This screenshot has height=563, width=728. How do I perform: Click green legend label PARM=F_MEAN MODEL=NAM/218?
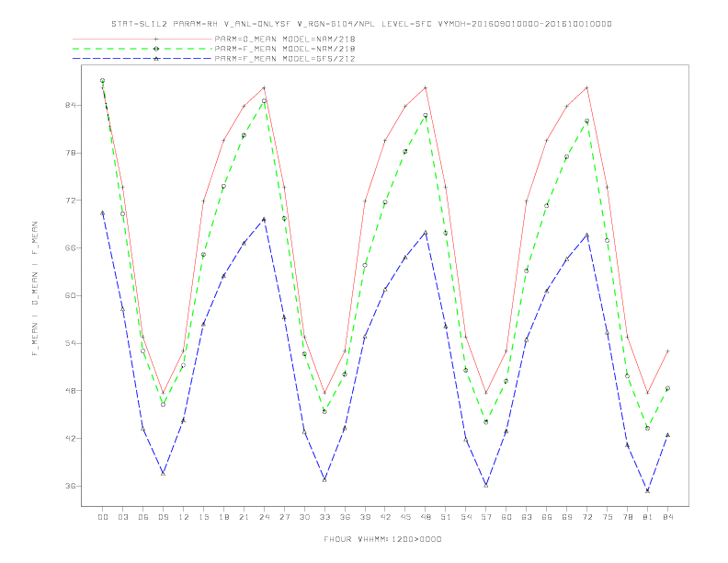[285, 49]
